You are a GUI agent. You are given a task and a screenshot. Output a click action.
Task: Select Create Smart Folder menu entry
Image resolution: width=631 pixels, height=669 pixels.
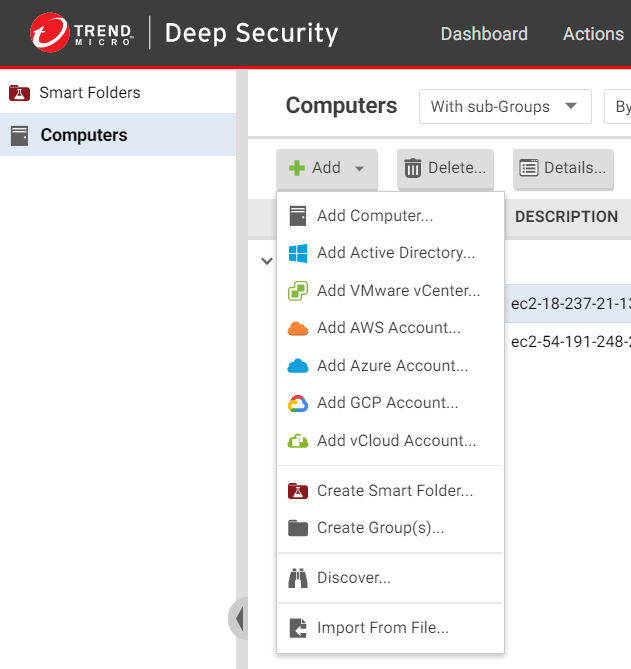pyautogui.click(x=394, y=491)
